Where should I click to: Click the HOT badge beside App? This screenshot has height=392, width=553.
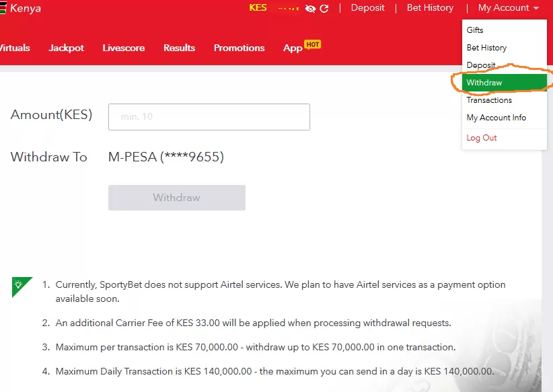pos(312,44)
